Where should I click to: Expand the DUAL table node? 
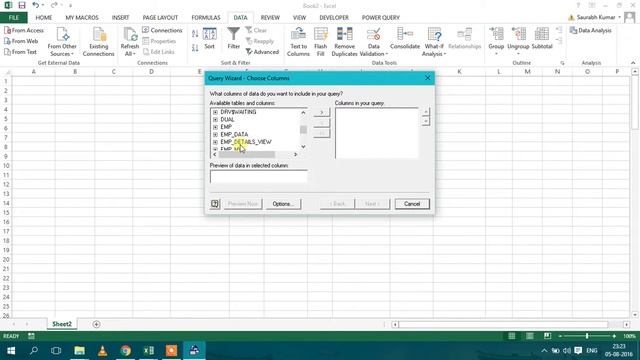point(215,120)
